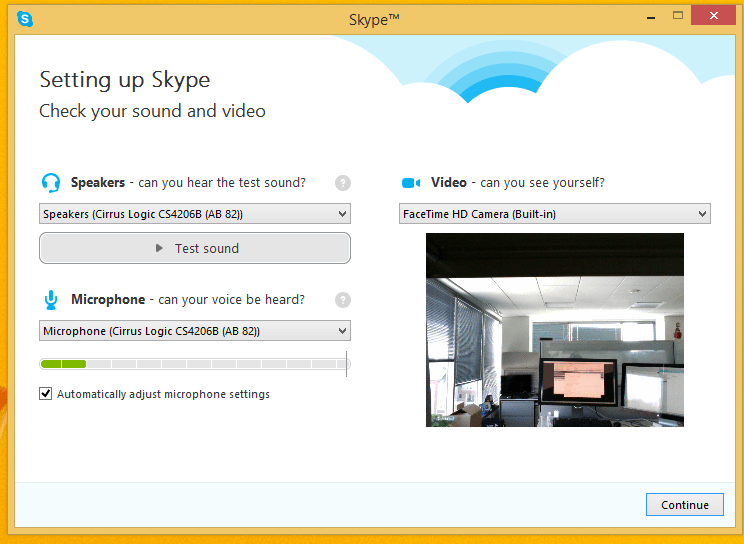Click 'can you see yourself?' text

click(542, 183)
